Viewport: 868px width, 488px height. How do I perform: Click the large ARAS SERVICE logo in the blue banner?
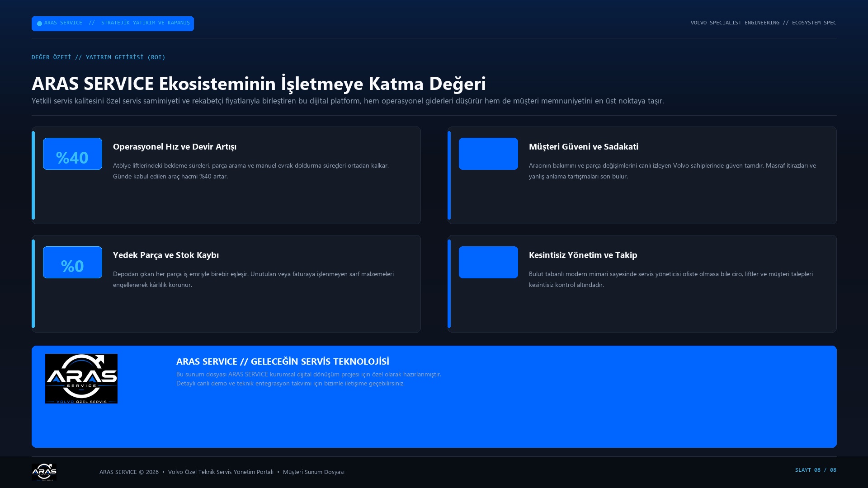(x=81, y=379)
